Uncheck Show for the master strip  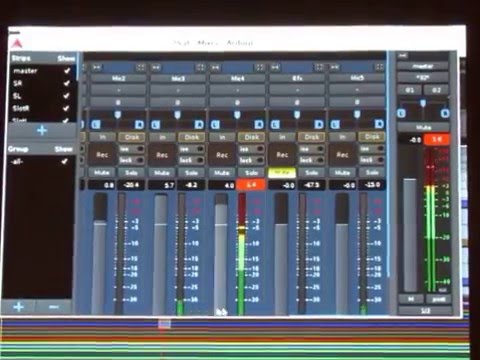(x=67, y=71)
